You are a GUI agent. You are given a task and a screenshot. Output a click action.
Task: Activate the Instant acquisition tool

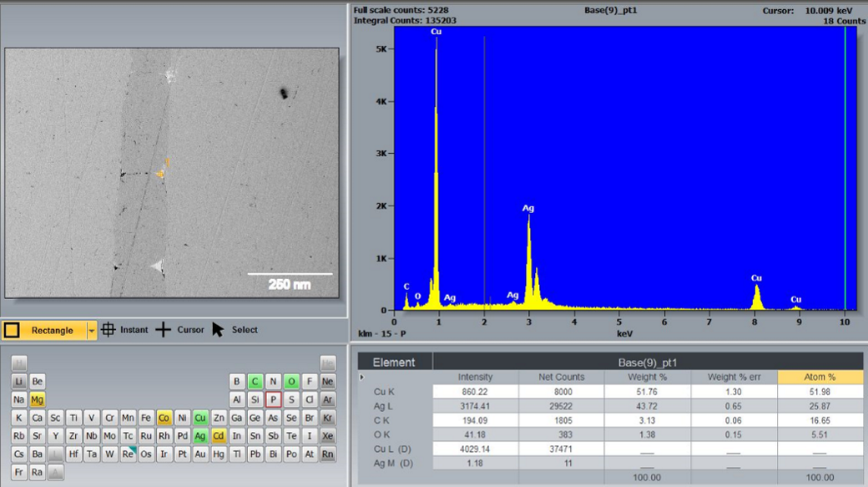(124, 330)
